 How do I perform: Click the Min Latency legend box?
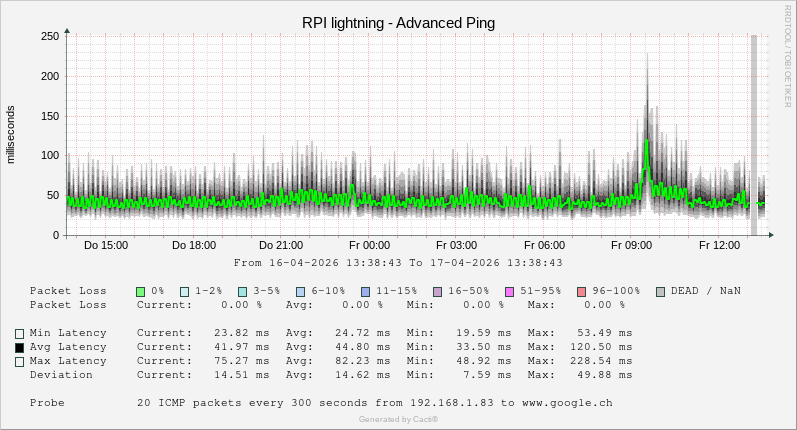click(x=19, y=333)
